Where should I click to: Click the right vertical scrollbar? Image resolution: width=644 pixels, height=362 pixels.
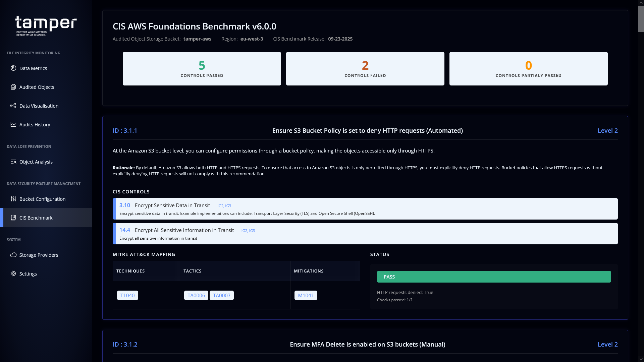click(x=640, y=18)
